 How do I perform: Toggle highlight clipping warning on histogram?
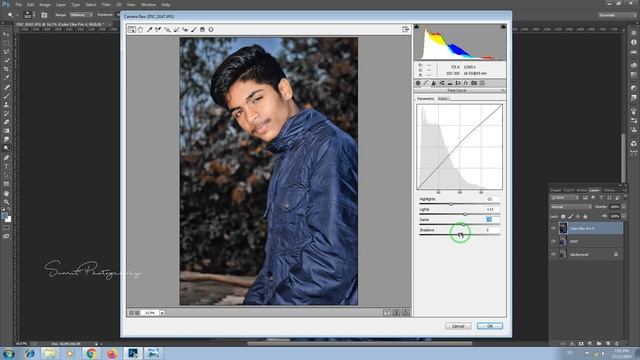pos(503,27)
